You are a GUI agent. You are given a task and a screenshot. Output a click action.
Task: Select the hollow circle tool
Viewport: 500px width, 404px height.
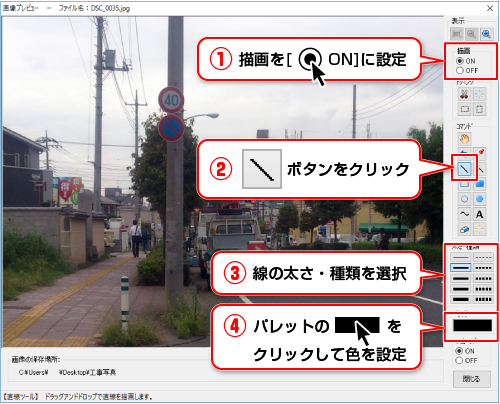[464, 199]
